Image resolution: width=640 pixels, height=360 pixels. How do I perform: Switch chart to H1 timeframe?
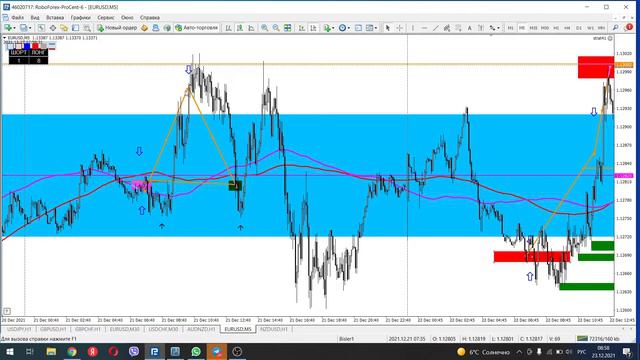tap(556, 28)
